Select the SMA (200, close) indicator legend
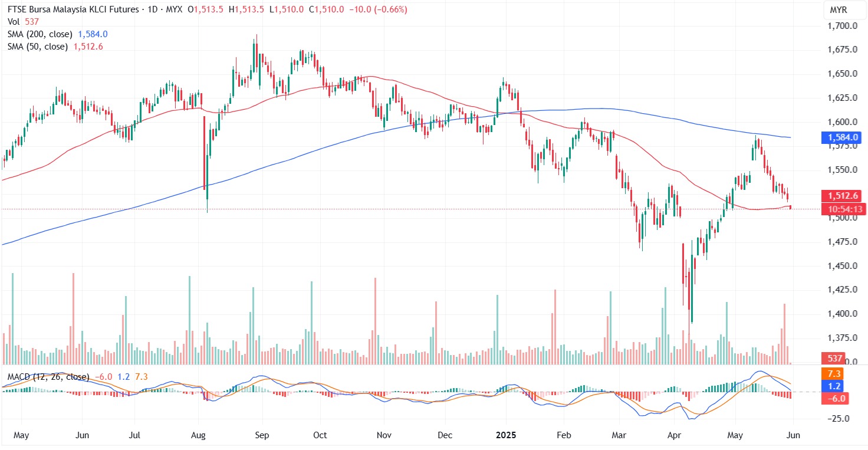Screen dimensions: 868x450 click(x=41, y=34)
